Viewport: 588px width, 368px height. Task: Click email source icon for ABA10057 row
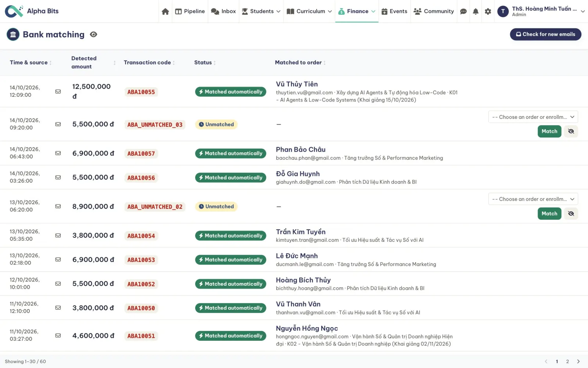point(58,153)
